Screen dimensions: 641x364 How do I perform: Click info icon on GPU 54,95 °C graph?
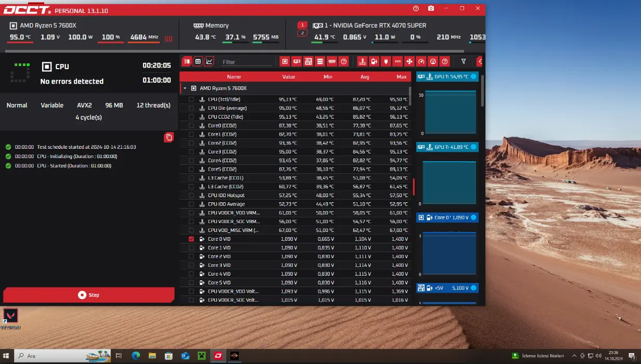coord(473,76)
